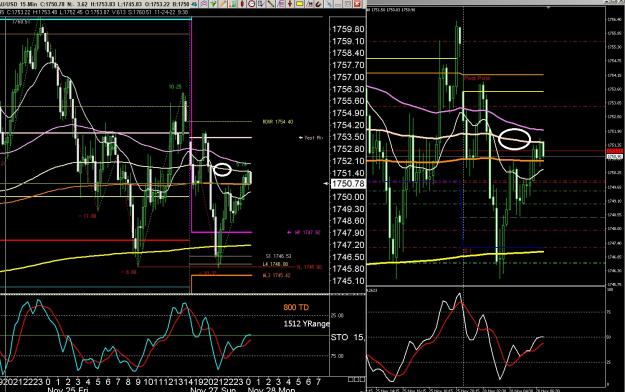Click the 1750.78 current price label
Image resolution: width=625 pixels, height=392 pixels.
click(x=348, y=183)
